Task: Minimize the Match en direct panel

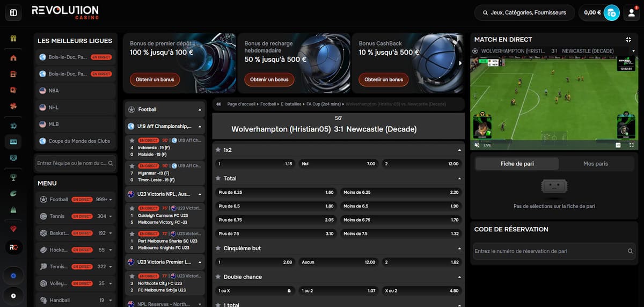Action: (x=628, y=40)
